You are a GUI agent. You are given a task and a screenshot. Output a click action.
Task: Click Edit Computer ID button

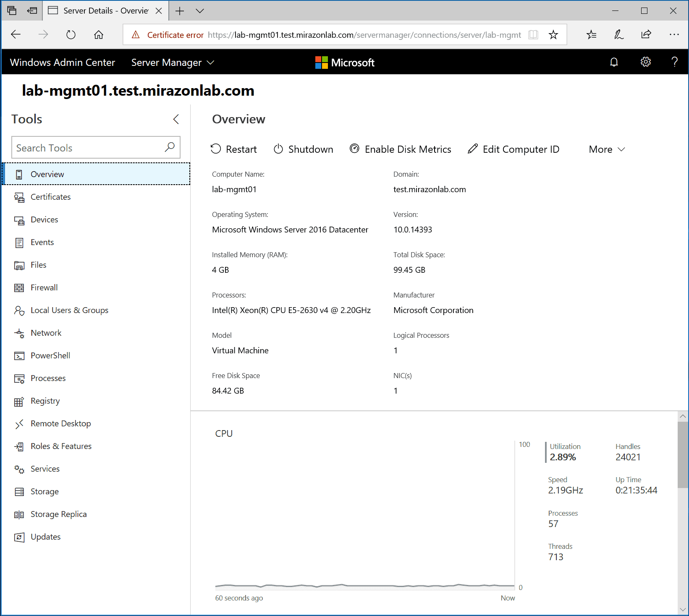click(x=513, y=149)
